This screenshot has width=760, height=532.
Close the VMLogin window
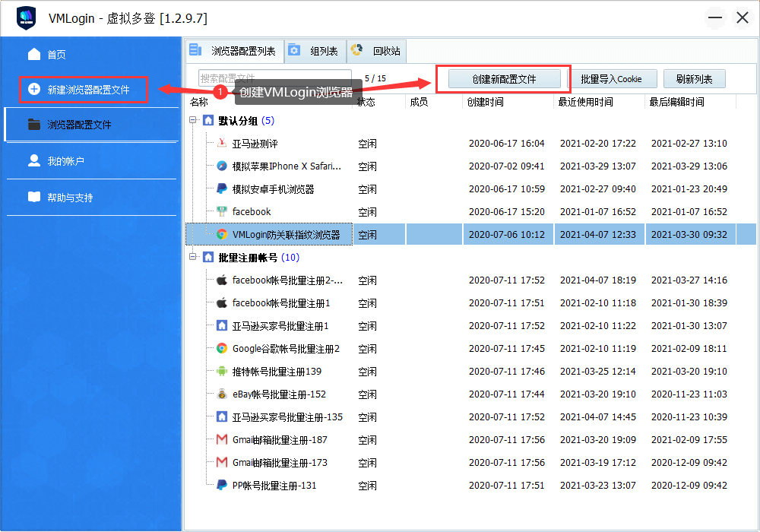tap(742, 18)
